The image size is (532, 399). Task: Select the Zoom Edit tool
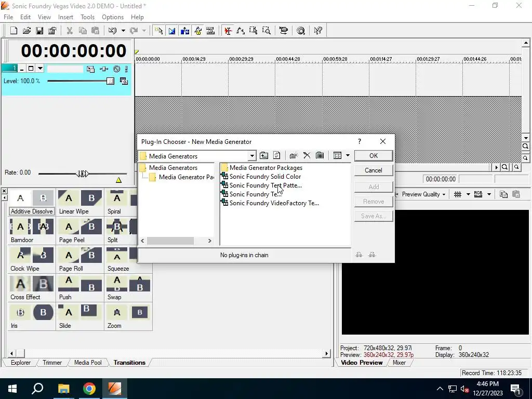pyautogui.click(x=267, y=31)
